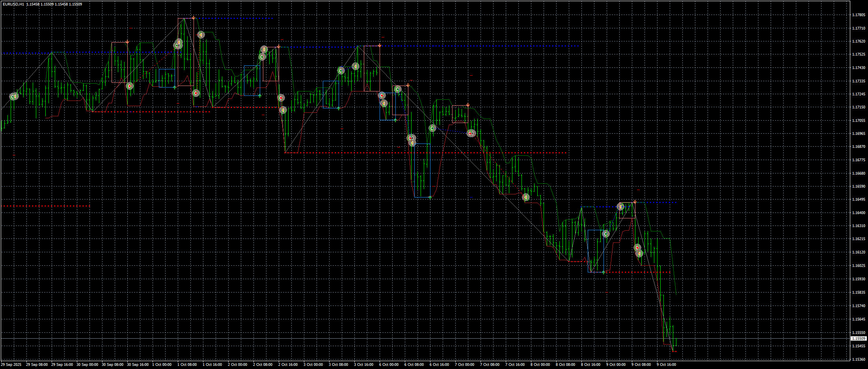Screen dimensions: 868x369
Task: Click the green up arrow above 2 Oct 08:00
Action: (x=260, y=95)
